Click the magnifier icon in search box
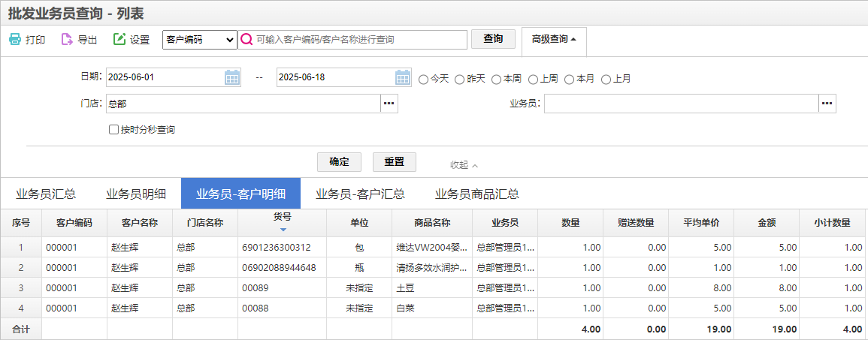868x340 pixels. coord(247,40)
